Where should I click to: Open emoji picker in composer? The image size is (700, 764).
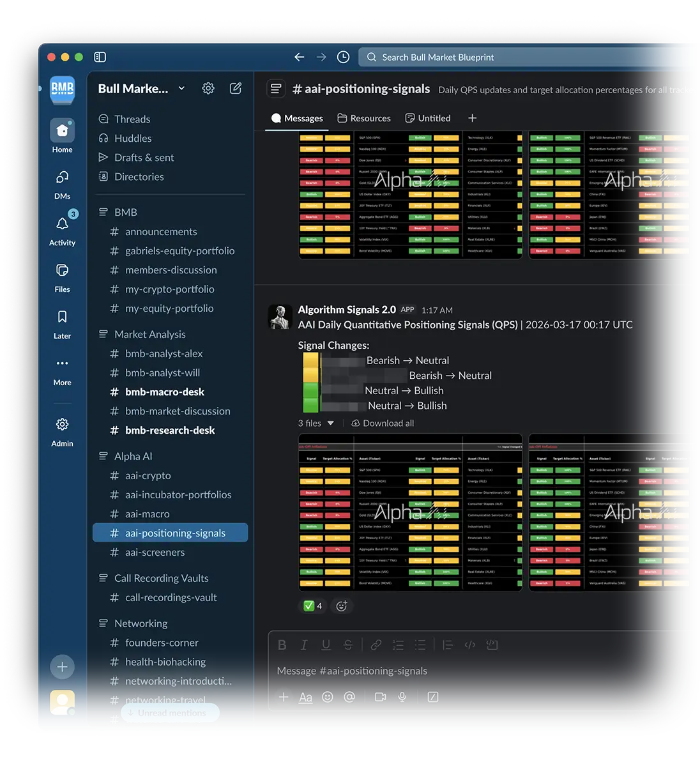point(328,698)
